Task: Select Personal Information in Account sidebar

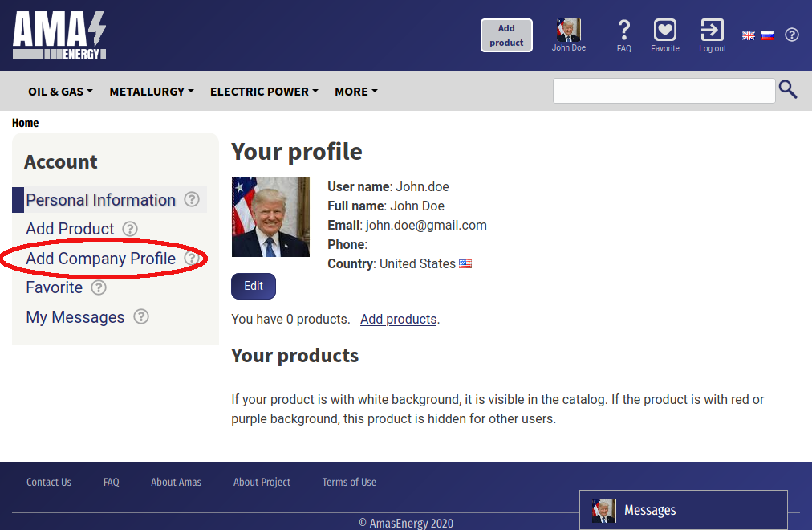Action: pyautogui.click(x=100, y=200)
